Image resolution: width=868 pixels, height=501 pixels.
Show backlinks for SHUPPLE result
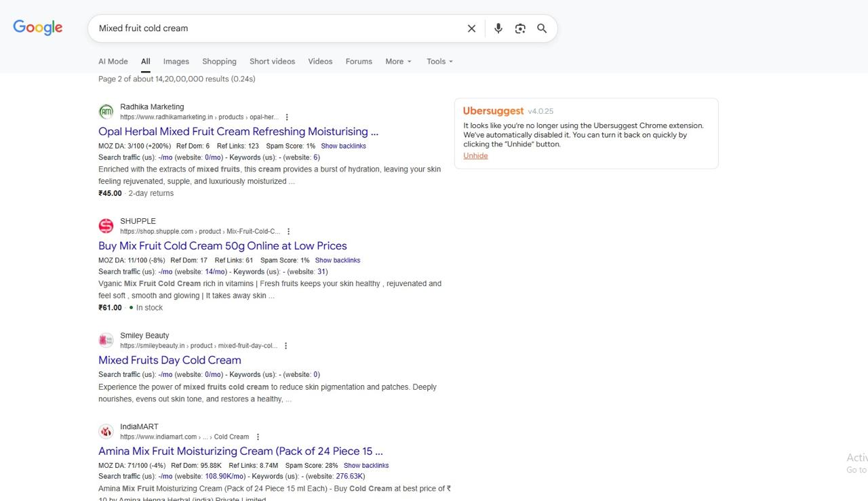click(338, 260)
